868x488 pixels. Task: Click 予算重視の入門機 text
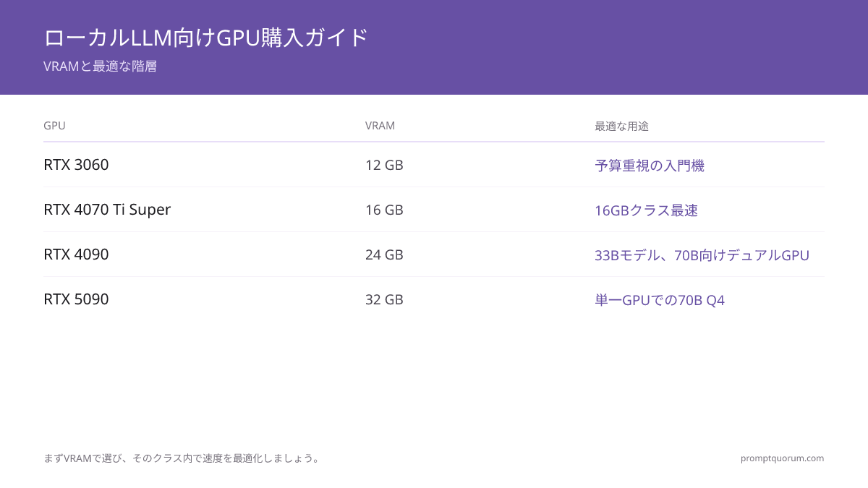pyautogui.click(x=650, y=166)
